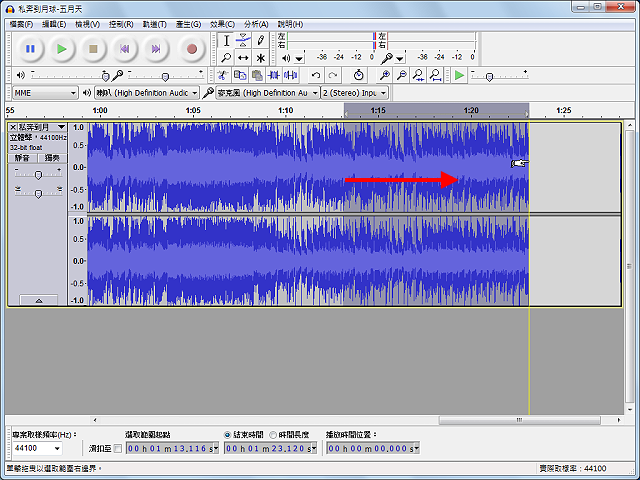Select the End time radio button
The image size is (640, 480).
point(228,435)
